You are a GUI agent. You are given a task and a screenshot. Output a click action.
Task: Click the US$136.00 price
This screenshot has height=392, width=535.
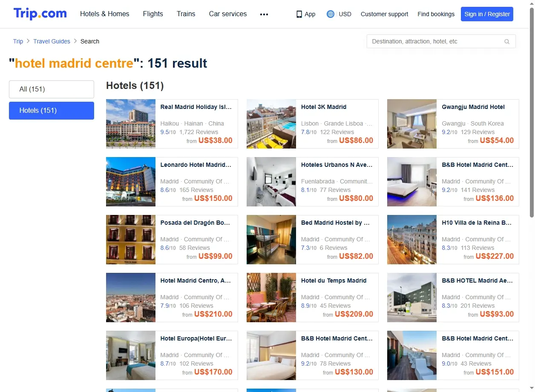pos(495,198)
